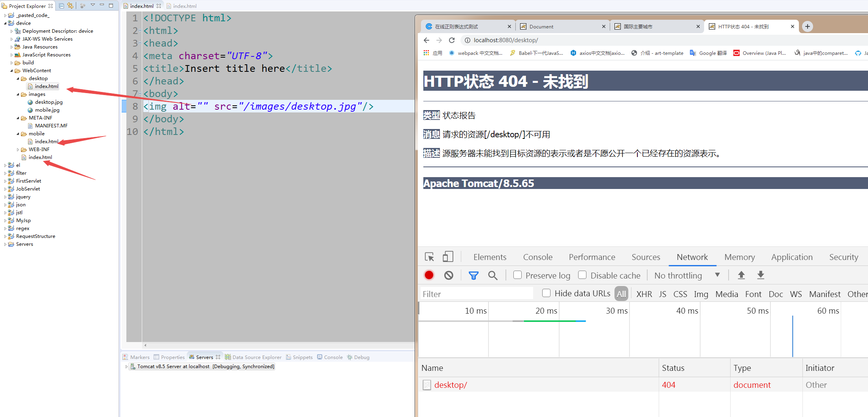Open the Project Explorer view menu arrow

(93, 5)
